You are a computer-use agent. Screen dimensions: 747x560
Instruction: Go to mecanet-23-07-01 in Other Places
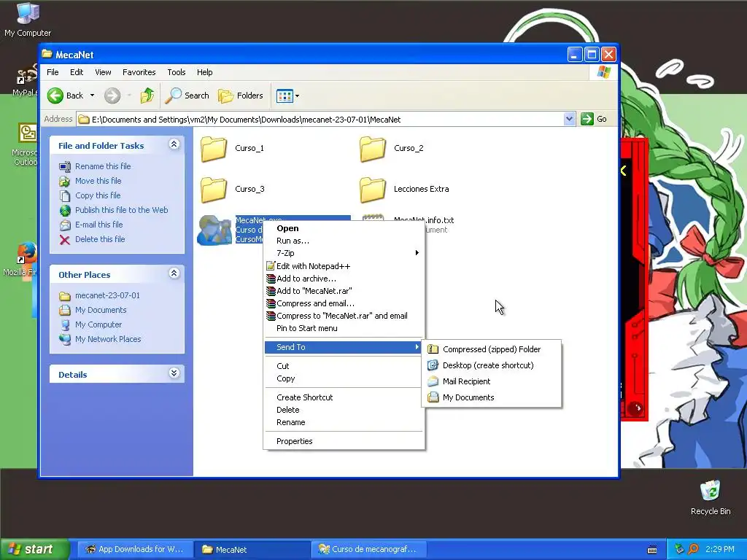coord(108,296)
